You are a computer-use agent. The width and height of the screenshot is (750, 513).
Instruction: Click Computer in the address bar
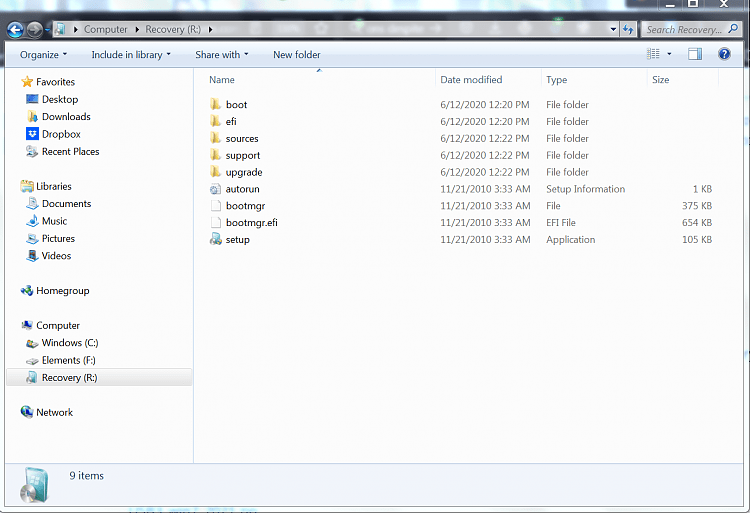click(x=106, y=30)
